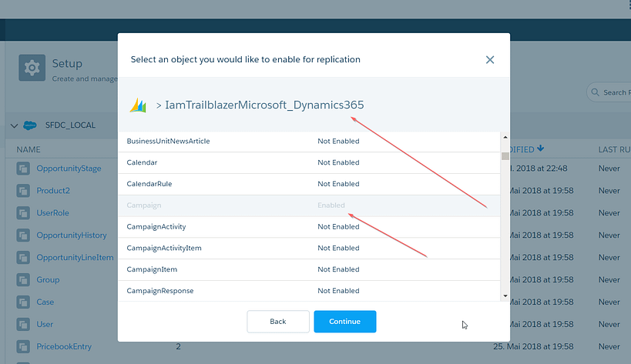Choose the CalendarRule object
Viewport: 631px width, 364px height.
[x=309, y=184]
